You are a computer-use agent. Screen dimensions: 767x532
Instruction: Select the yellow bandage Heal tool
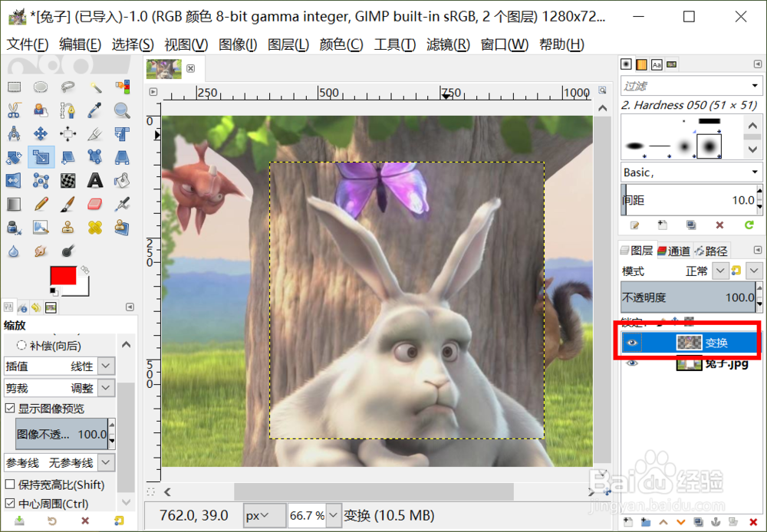[95, 228]
